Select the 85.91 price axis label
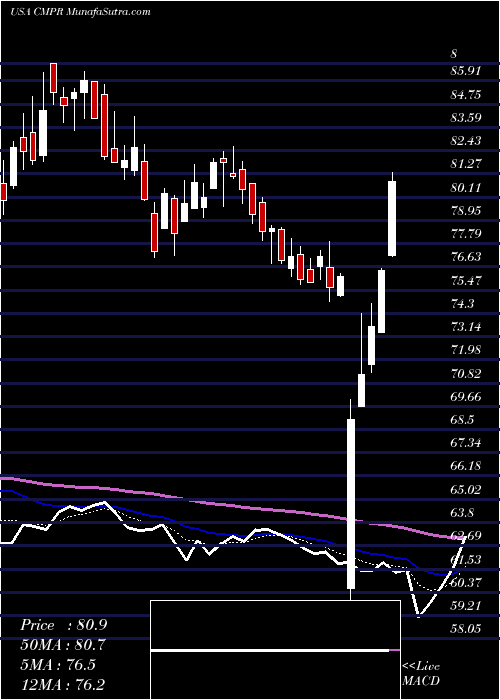 [466, 71]
